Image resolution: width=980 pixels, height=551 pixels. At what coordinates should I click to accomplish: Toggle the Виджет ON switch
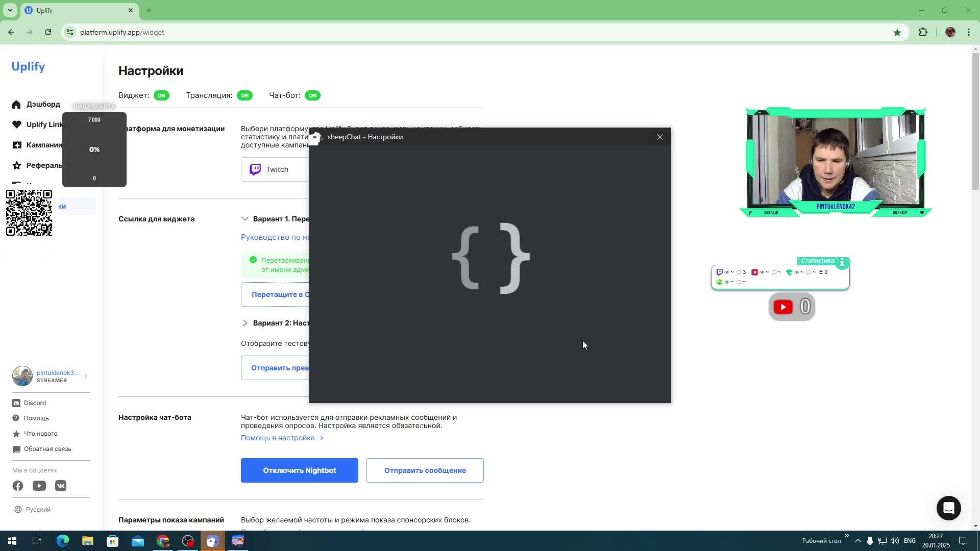161,95
